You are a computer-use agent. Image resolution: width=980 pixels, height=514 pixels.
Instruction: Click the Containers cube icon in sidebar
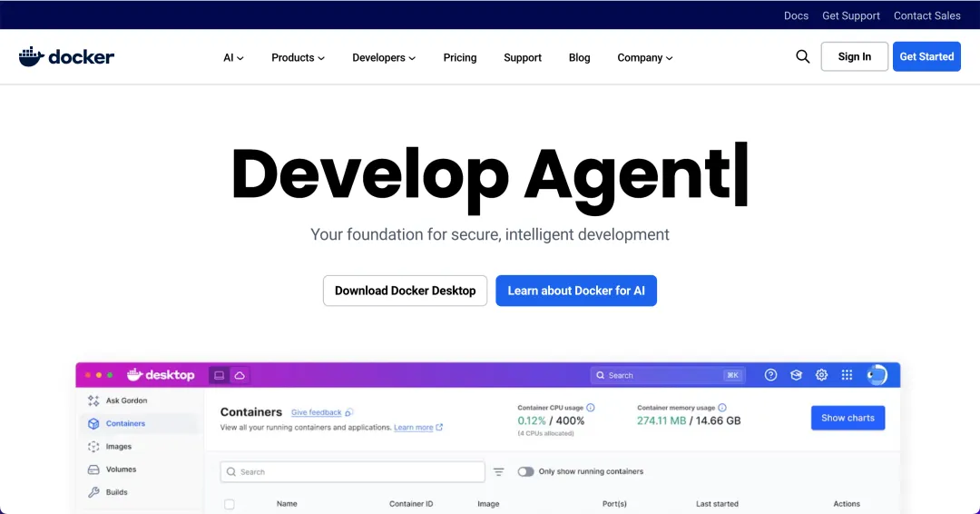[93, 424]
